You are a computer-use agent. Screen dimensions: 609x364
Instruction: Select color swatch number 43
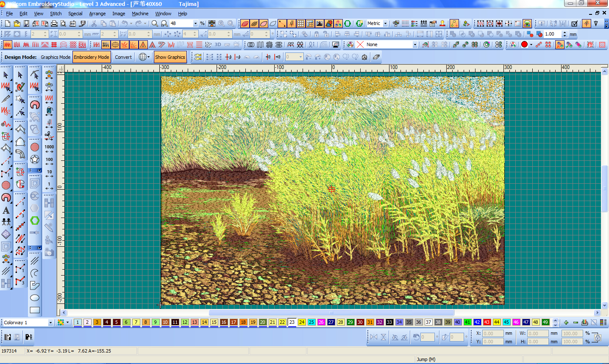[x=487, y=323]
